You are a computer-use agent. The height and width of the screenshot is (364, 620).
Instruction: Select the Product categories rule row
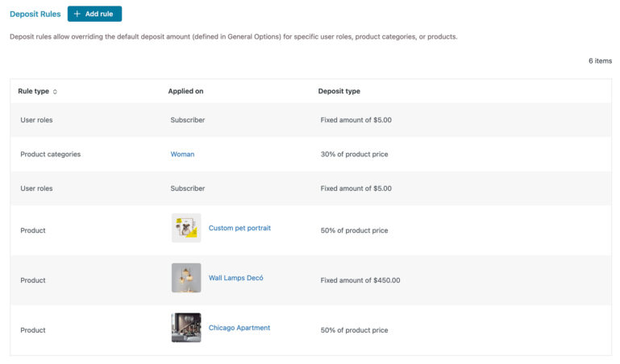click(x=310, y=155)
